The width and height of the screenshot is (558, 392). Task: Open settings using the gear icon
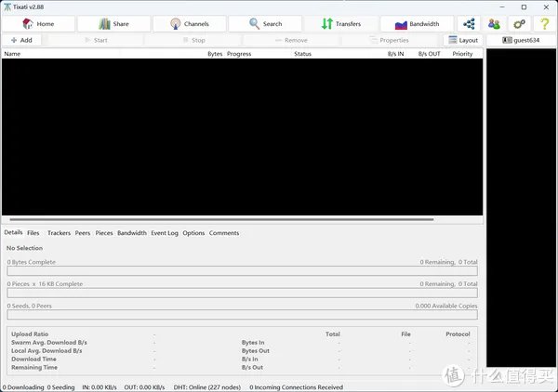pos(519,24)
